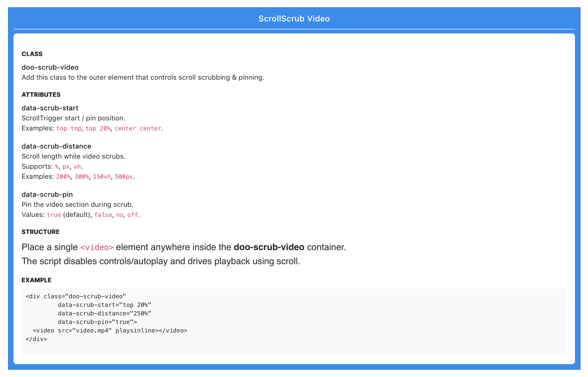Click the data-scrub-distance attribute name
The height and width of the screenshot is (377, 588).
pos(56,146)
